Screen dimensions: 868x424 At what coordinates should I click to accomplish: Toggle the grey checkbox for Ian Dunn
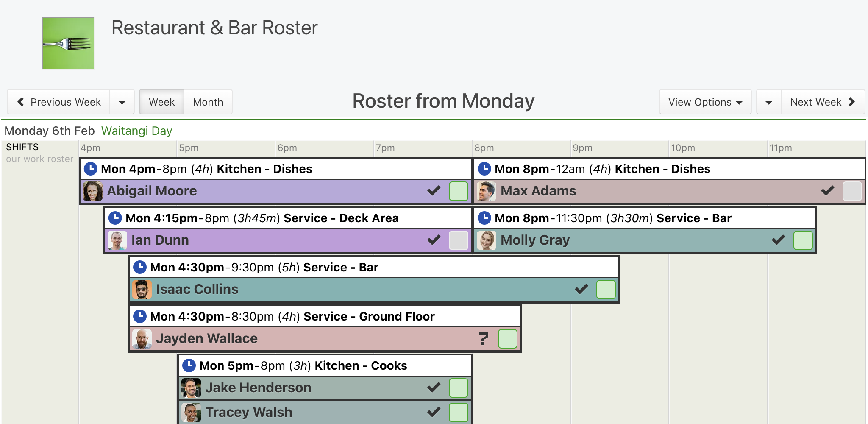pyautogui.click(x=458, y=240)
